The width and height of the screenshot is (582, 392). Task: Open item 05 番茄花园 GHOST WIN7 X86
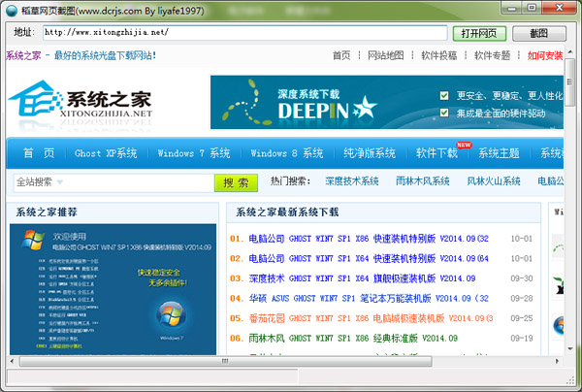point(371,318)
